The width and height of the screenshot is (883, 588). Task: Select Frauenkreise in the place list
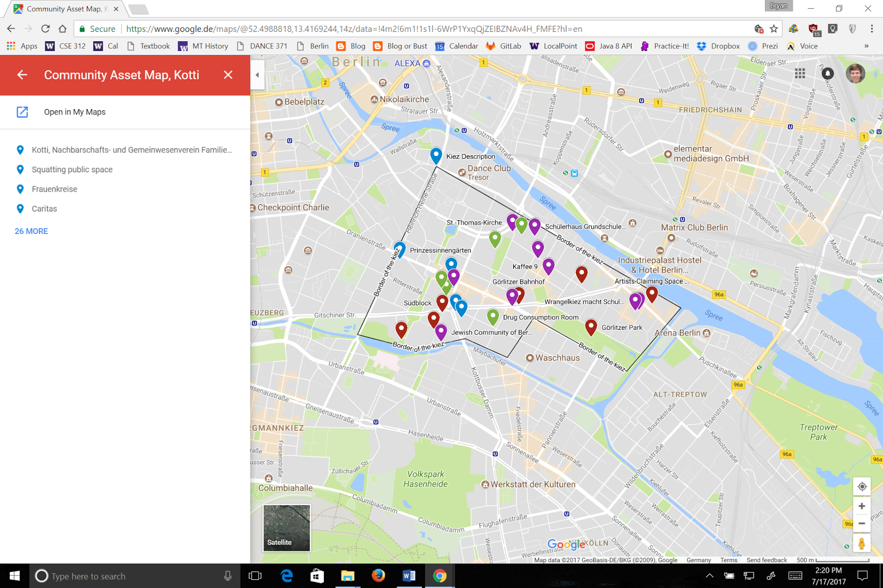(125, 189)
